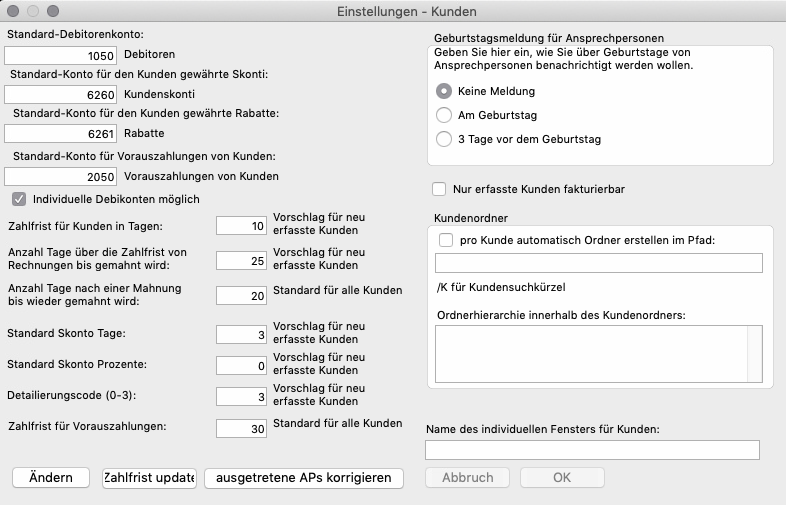Toggle Individuelle Debikonten möglich checkbox
Image resolution: width=786 pixels, height=505 pixels.
point(19,199)
